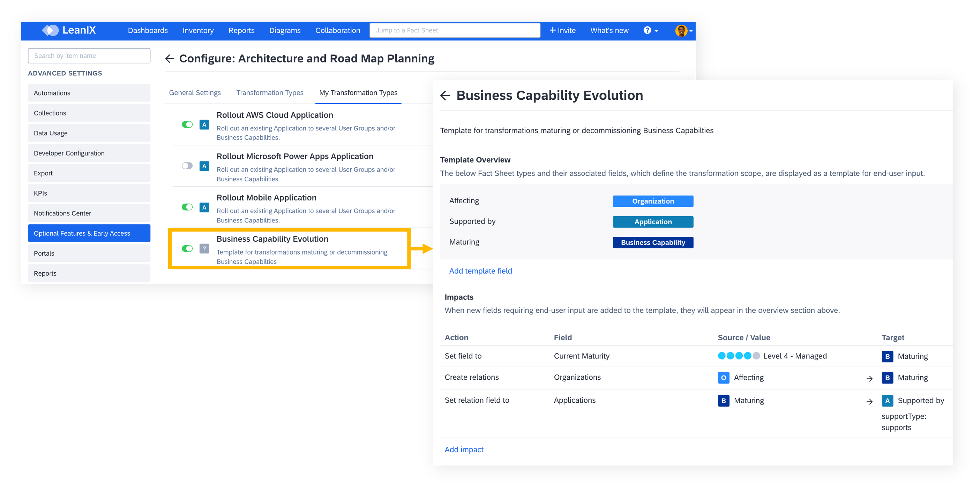Click the LeanIX logo
This screenshot has width=980, height=492.
click(x=69, y=30)
